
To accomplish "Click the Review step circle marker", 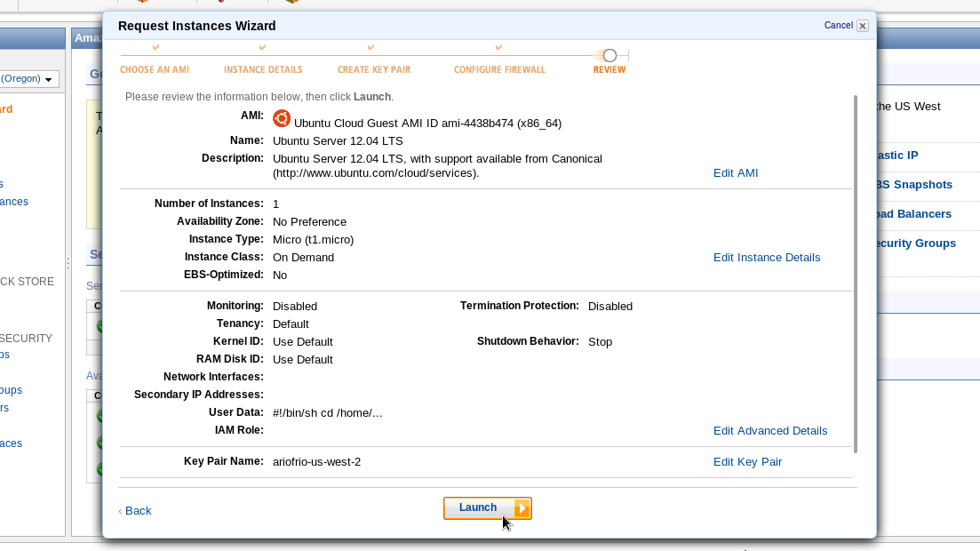I will (610, 56).
